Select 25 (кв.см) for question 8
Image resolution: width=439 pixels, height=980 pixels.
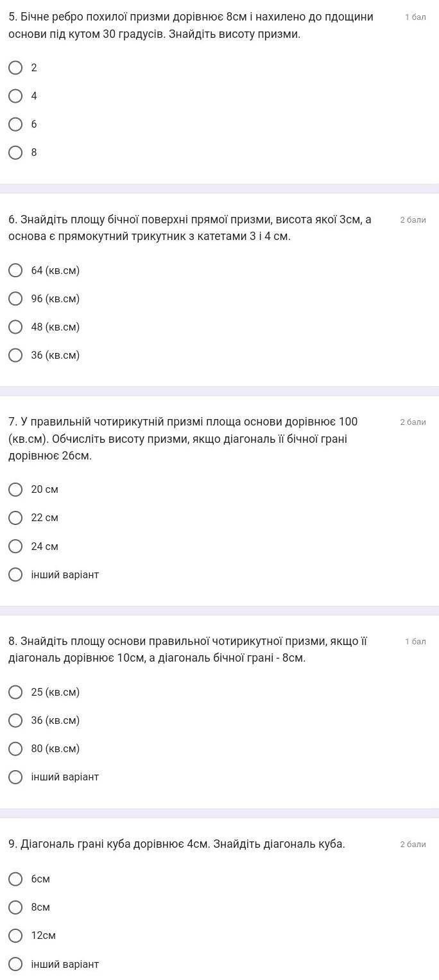(15, 692)
